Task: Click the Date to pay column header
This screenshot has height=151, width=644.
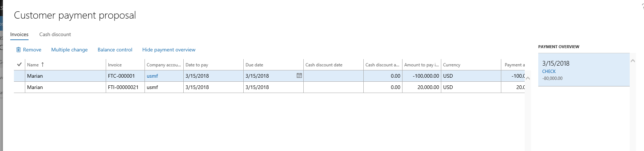Action: tap(197, 65)
